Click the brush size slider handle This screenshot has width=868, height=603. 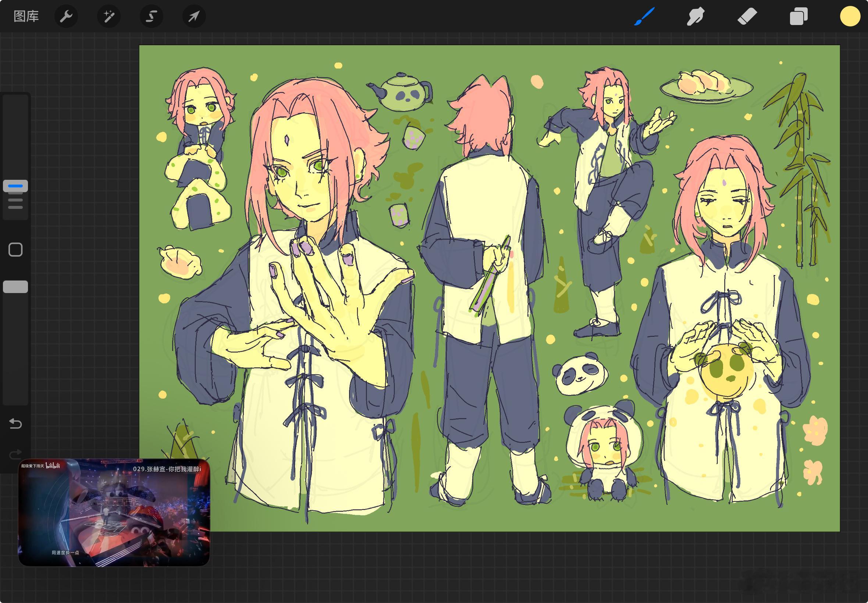(x=15, y=186)
